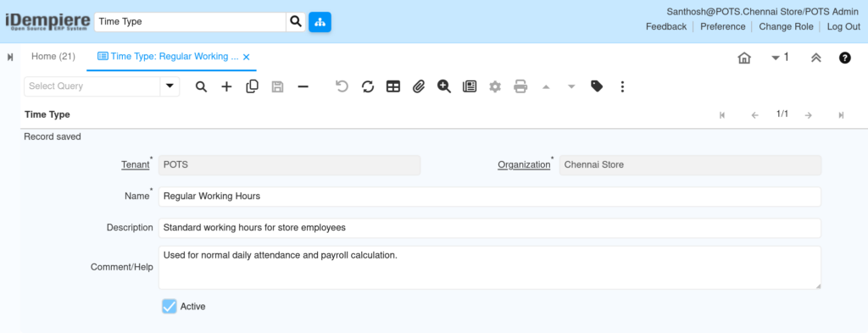Click into the Select Query field
This screenshot has width=868, height=333.
tap(92, 86)
